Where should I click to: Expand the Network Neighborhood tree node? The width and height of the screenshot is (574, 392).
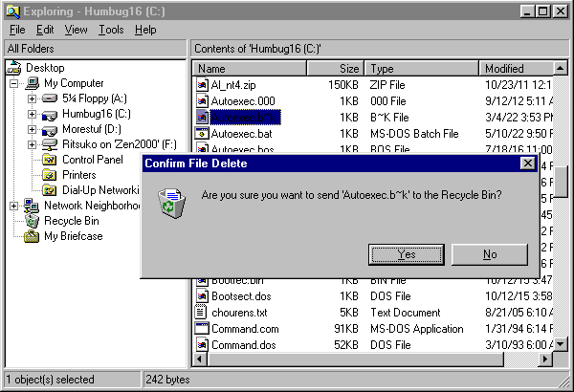click(x=14, y=206)
